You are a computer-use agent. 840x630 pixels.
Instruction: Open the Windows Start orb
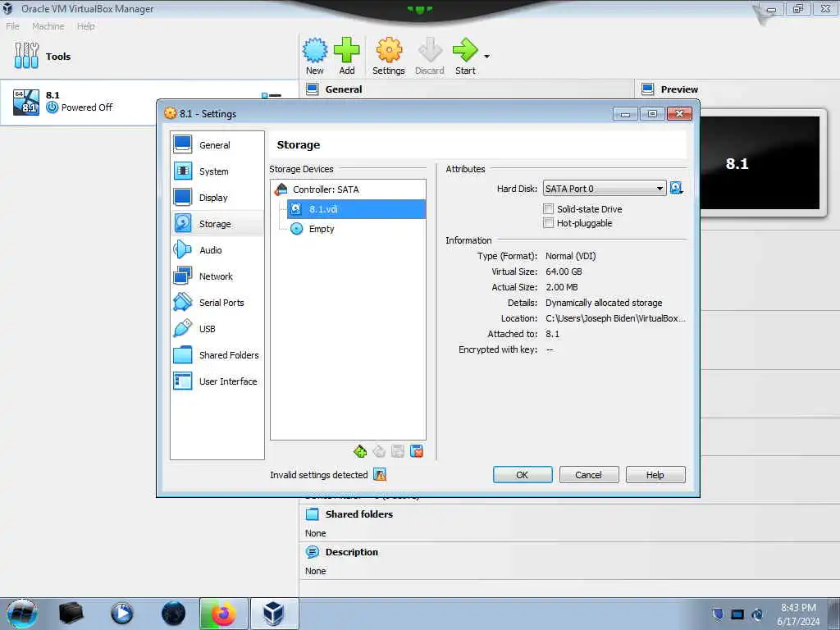[x=22, y=614]
